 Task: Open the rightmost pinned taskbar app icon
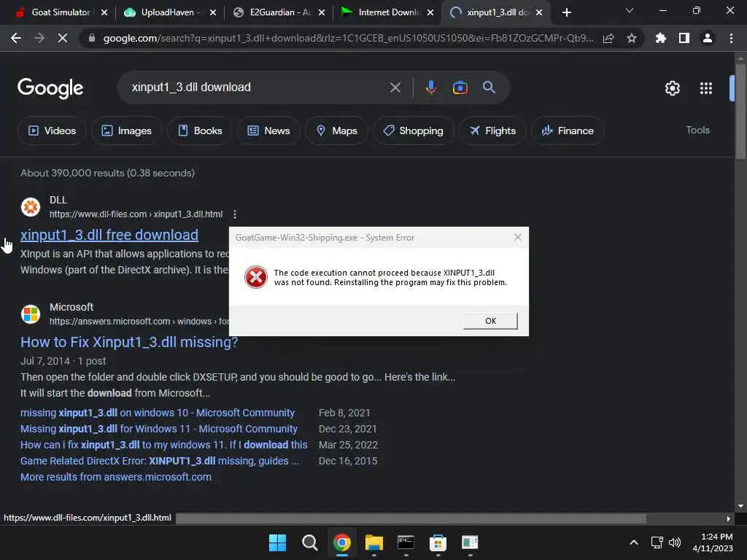click(470, 542)
